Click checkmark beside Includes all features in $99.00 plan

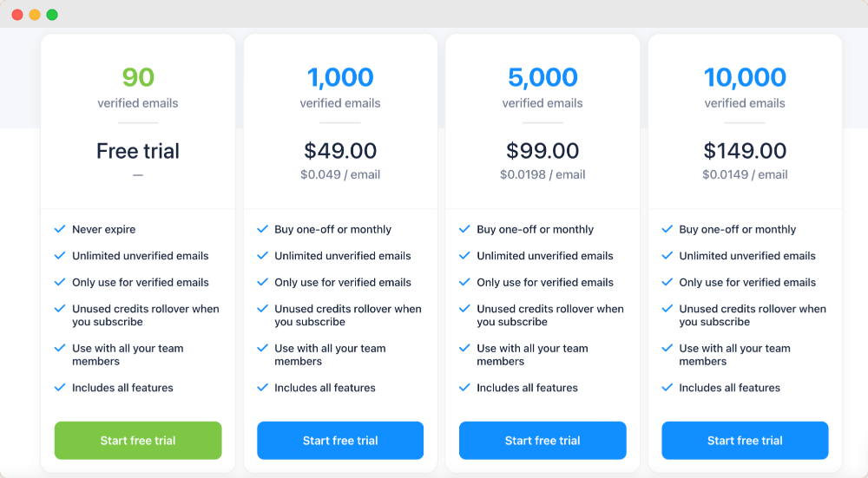(464, 387)
